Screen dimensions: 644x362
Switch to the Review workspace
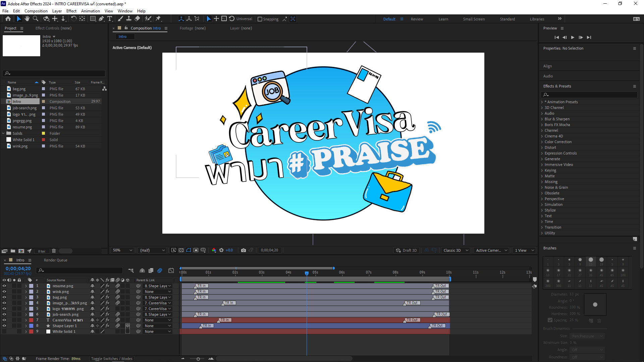click(417, 19)
